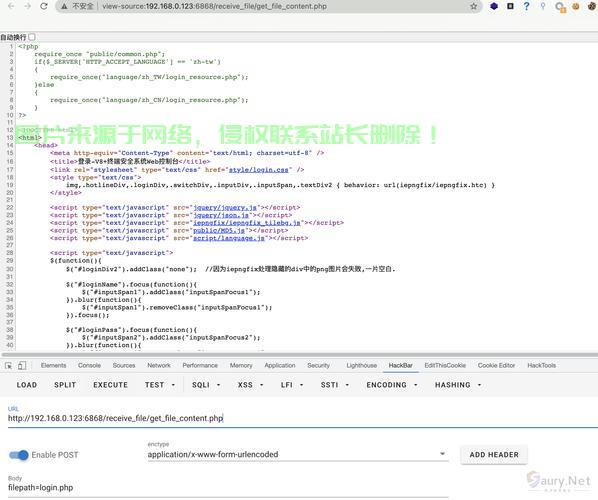Select the HackBar DevTools tab
Image resolution: width=598 pixels, height=500 pixels.
pos(400,365)
